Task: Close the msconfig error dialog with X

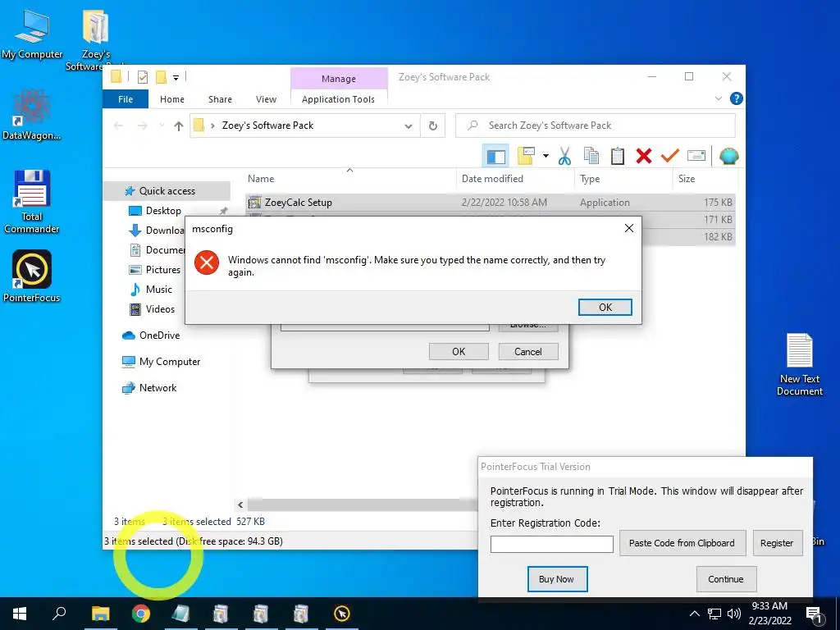Action: 629,228
